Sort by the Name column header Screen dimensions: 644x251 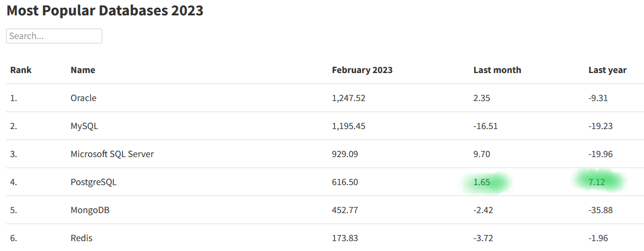(83, 70)
